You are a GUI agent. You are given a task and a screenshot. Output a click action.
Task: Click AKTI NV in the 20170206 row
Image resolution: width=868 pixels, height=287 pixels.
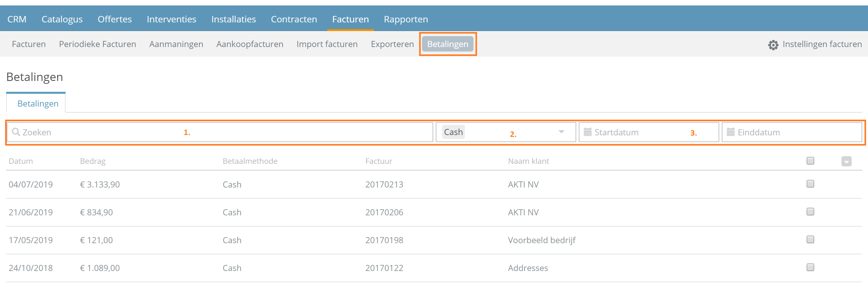pos(523,212)
